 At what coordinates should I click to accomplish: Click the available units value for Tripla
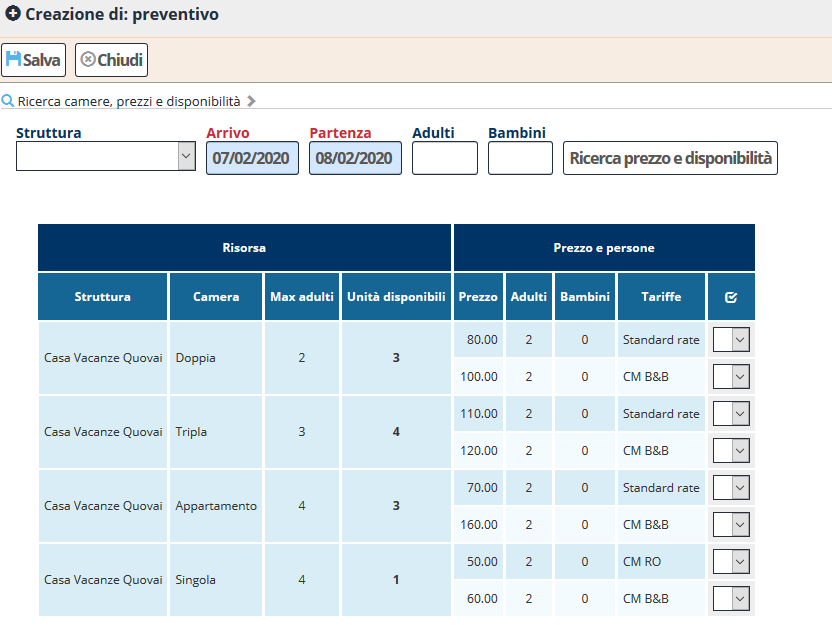click(396, 432)
